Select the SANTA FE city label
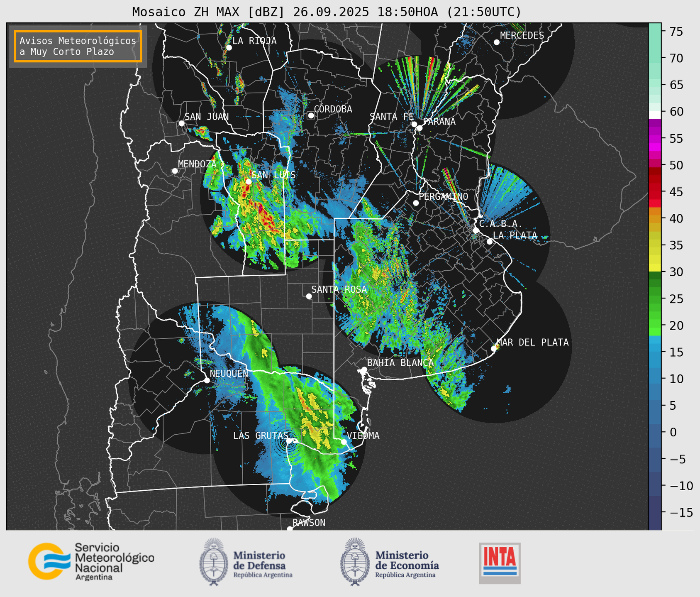700x597 pixels. [x=391, y=117]
